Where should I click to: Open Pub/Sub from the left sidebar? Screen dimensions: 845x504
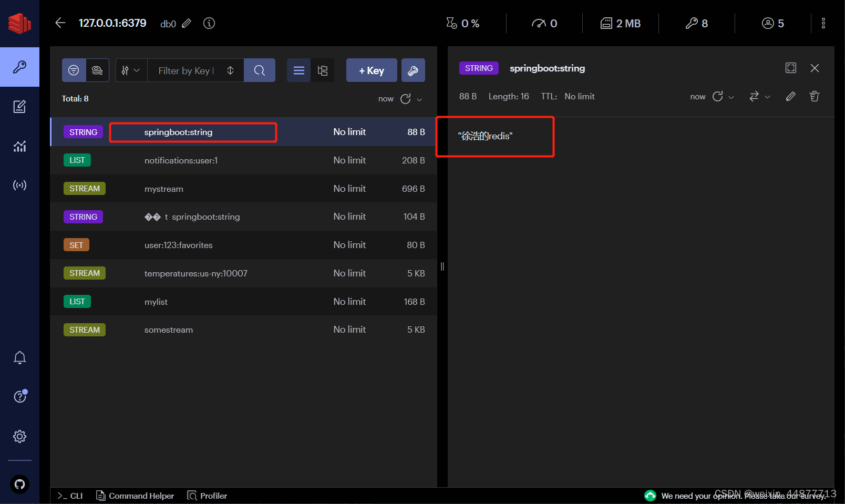point(19,185)
